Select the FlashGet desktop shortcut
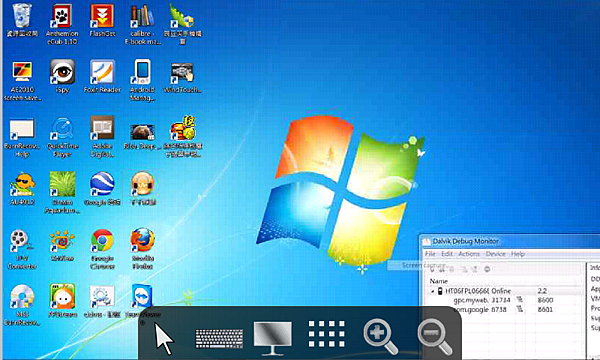The width and height of the screenshot is (600, 360). pyautogui.click(x=102, y=20)
